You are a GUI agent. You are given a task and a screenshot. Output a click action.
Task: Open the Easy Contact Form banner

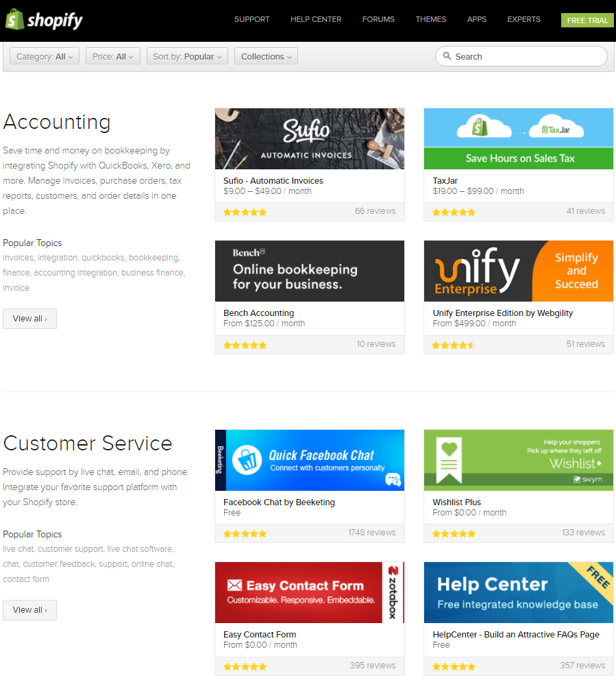click(310, 592)
